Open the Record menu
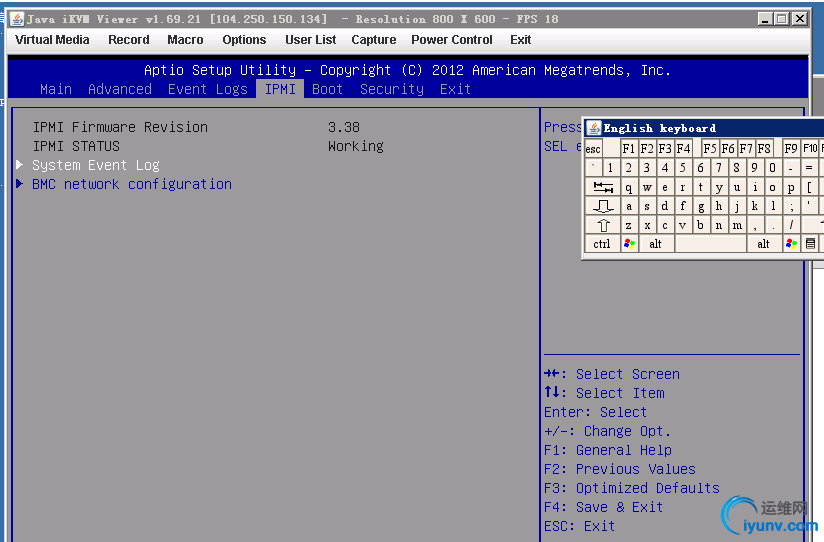This screenshot has width=824, height=542. click(129, 40)
